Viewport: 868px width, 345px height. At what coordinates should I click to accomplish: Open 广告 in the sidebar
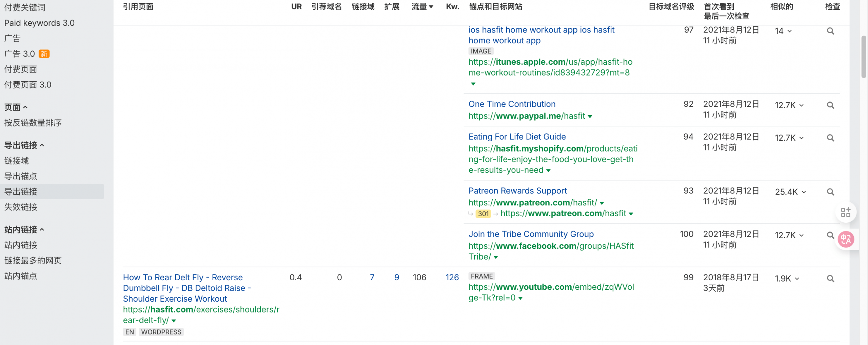pos(12,38)
